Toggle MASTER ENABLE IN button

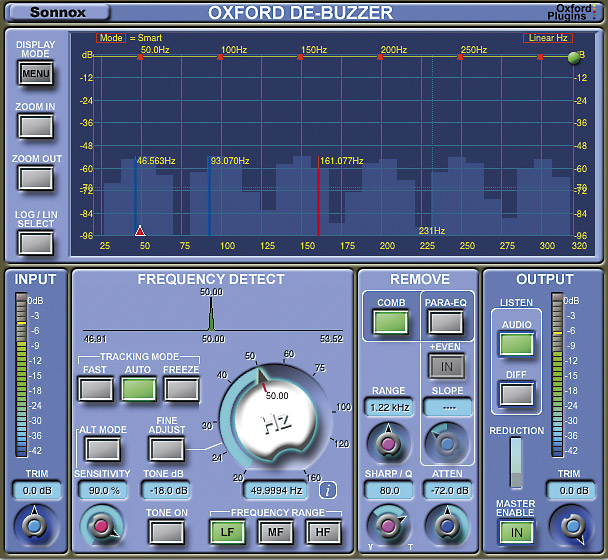[x=516, y=532]
